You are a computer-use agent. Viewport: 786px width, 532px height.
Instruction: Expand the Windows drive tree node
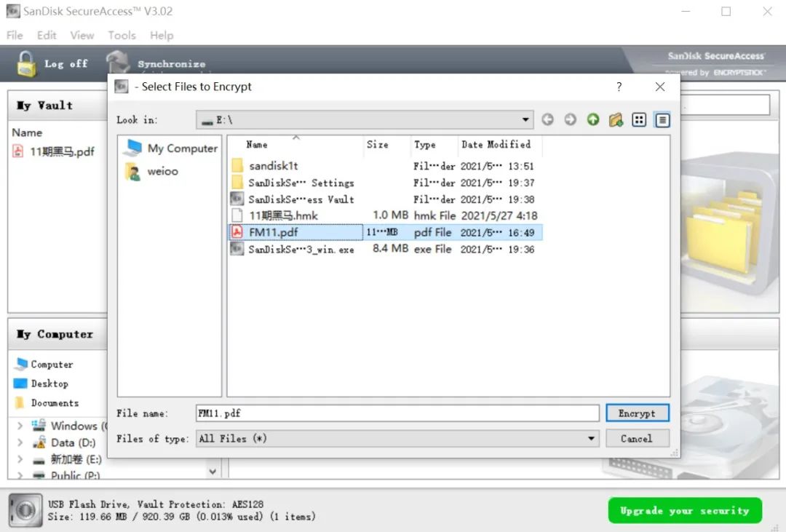pos(20,426)
